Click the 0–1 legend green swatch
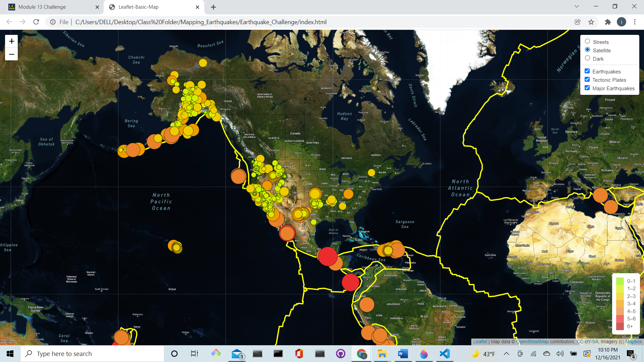The width and height of the screenshot is (644, 362). [620, 281]
